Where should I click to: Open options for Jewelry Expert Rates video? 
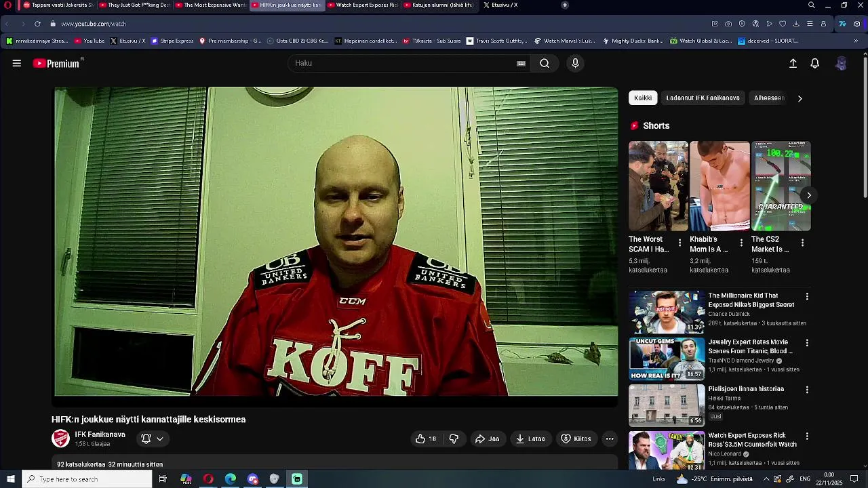point(807,343)
